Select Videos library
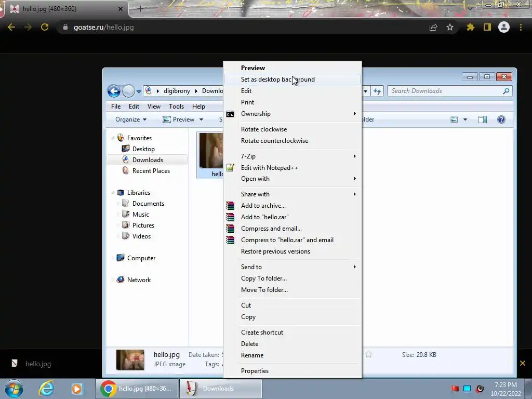The height and width of the screenshot is (399, 532). pos(137,236)
